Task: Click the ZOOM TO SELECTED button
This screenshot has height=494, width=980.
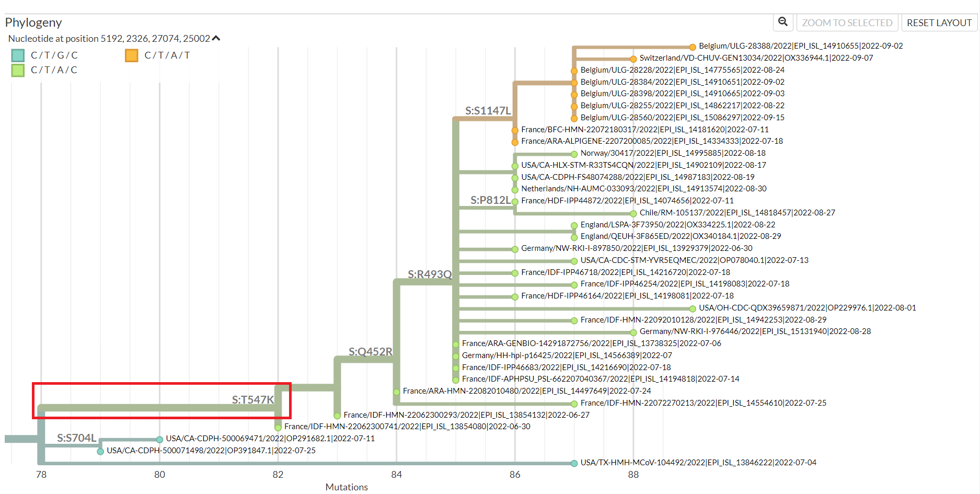Action: 847,22
